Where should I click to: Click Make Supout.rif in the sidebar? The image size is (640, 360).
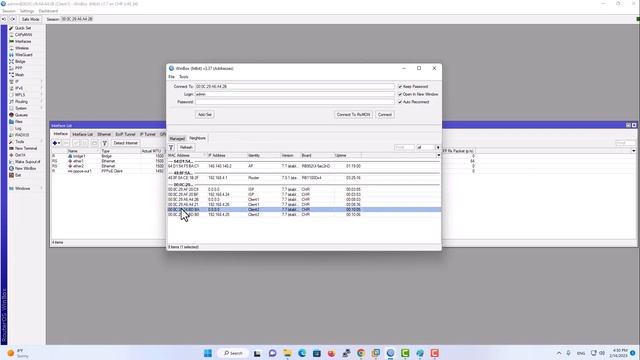click(27, 162)
